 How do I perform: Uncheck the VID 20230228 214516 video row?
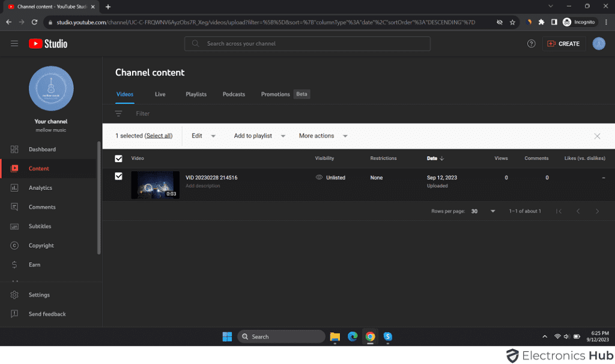118,177
